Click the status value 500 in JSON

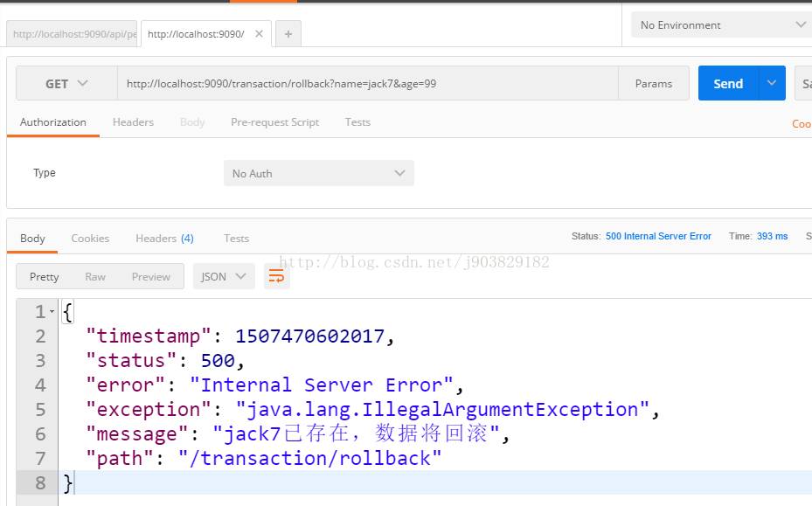point(218,360)
